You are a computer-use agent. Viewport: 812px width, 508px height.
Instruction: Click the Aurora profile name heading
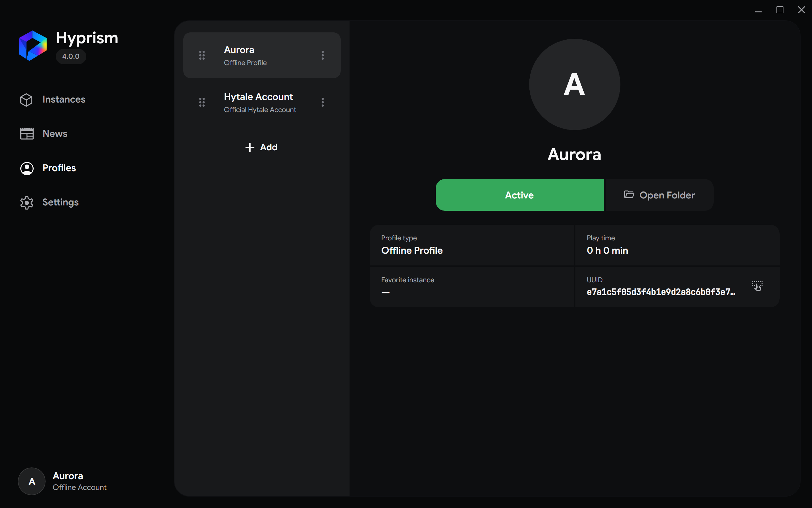tap(574, 155)
